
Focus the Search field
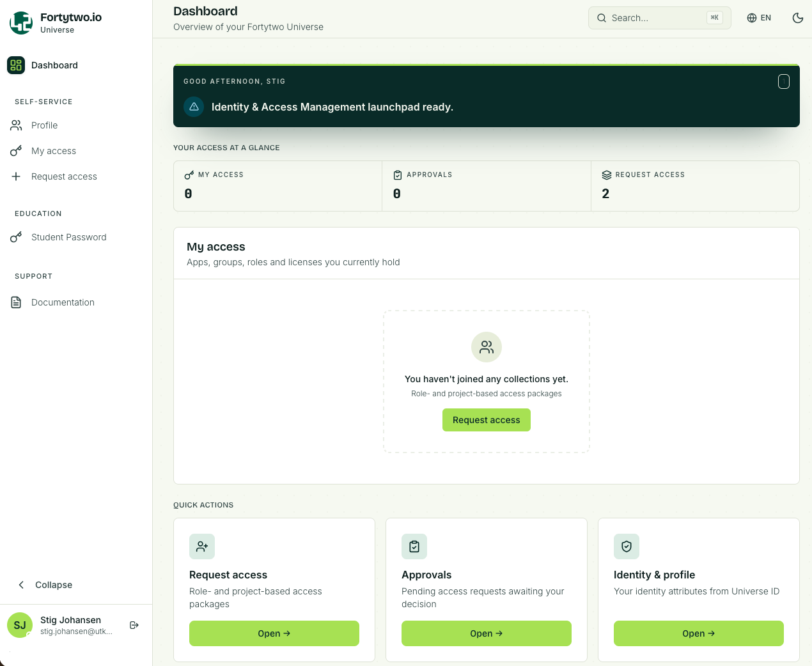[x=659, y=18]
